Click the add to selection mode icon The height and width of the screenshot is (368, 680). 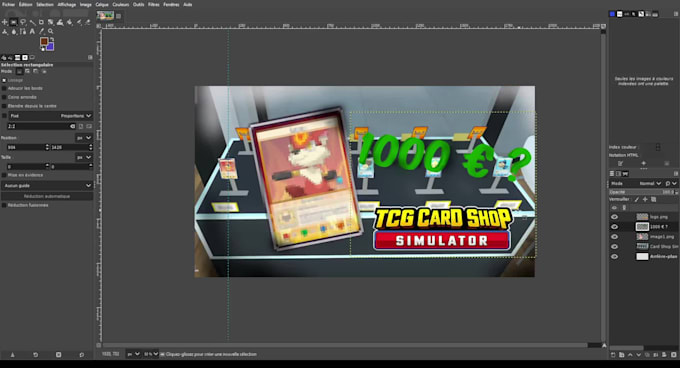[x=27, y=71]
